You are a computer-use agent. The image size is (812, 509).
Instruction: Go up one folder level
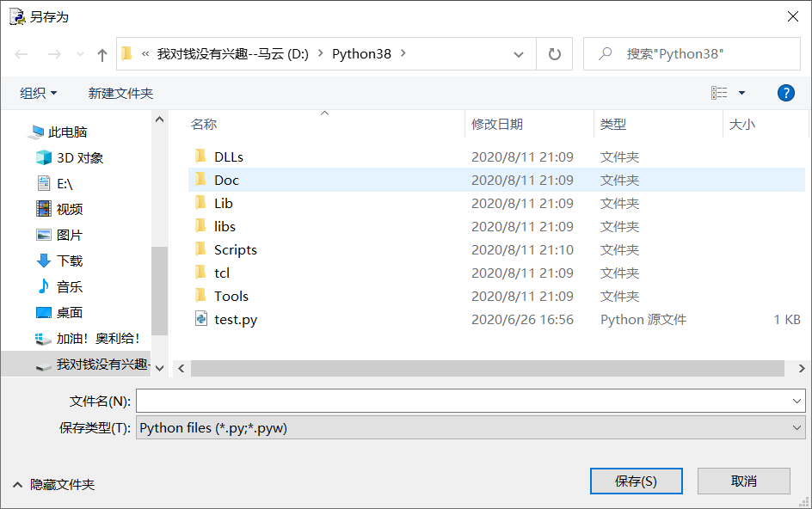click(x=102, y=54)
